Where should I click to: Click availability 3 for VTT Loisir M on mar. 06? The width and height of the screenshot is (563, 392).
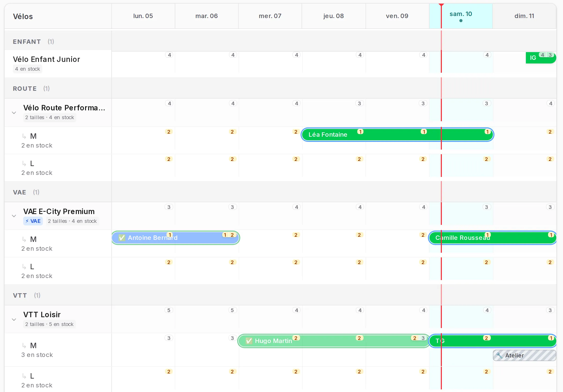(x=232, y=338)
